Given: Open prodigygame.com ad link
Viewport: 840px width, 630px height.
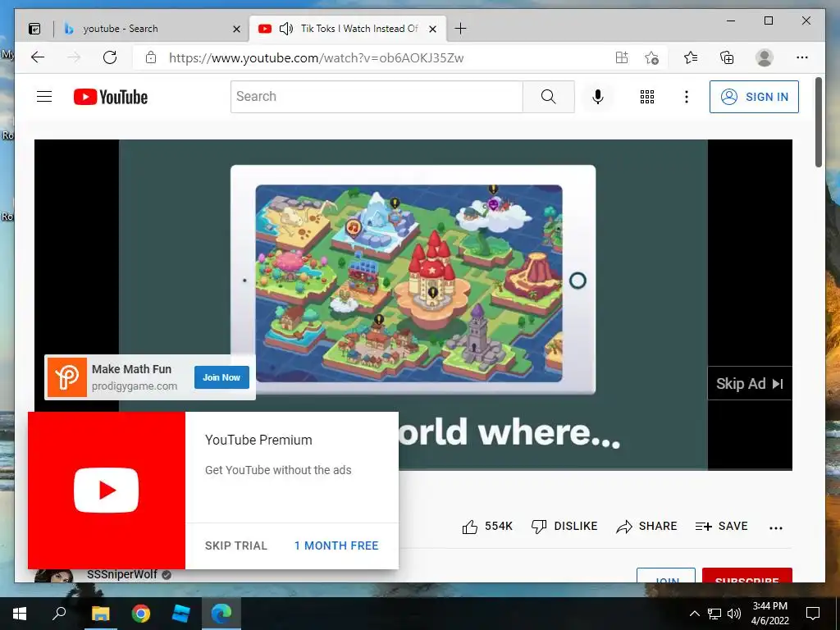Looking at the screenshot, I should 134,386.
